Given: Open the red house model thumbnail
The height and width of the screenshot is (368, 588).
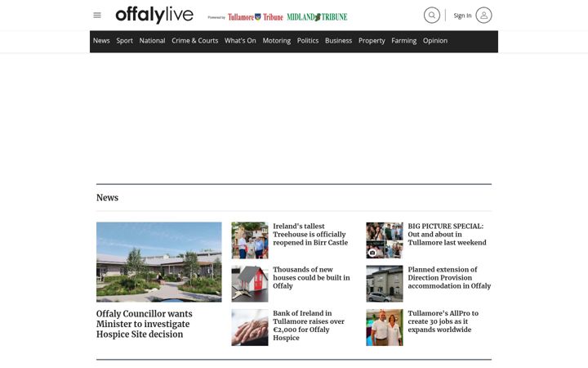Looking at the screenshot, I should coord(250,284).
